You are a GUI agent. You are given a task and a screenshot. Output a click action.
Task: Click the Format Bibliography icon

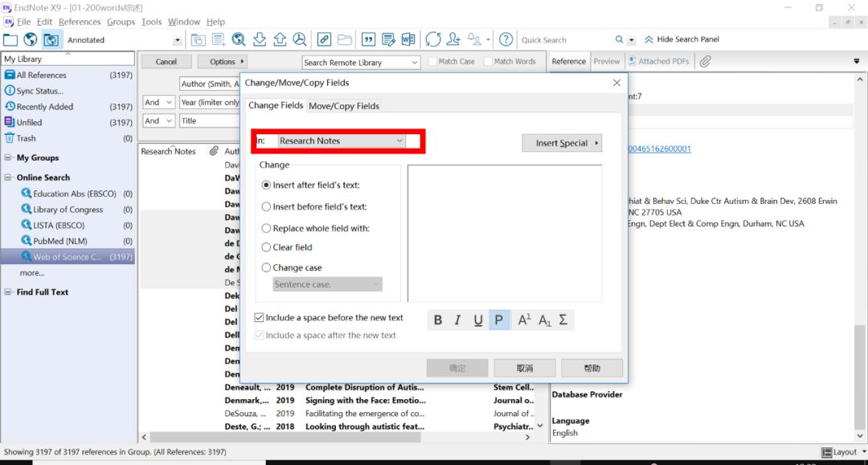[x=389, y=40]
